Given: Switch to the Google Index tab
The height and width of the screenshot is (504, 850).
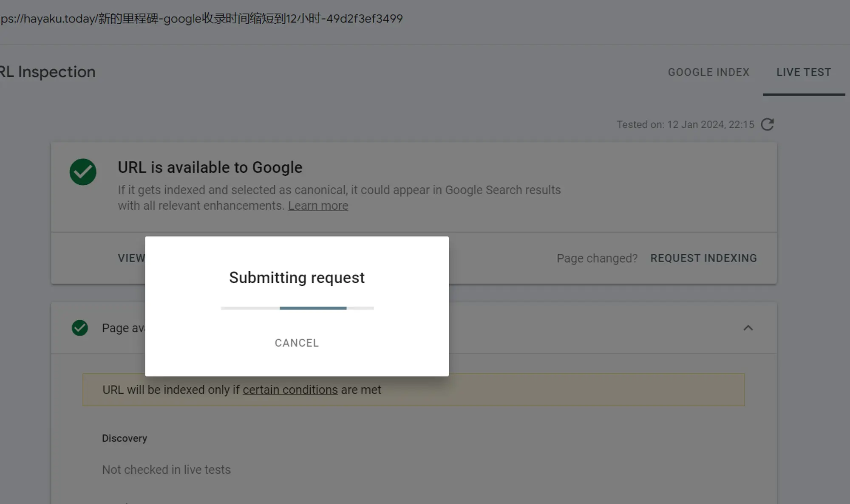Looking at the screenshot, I should click(x=708, y=72).
